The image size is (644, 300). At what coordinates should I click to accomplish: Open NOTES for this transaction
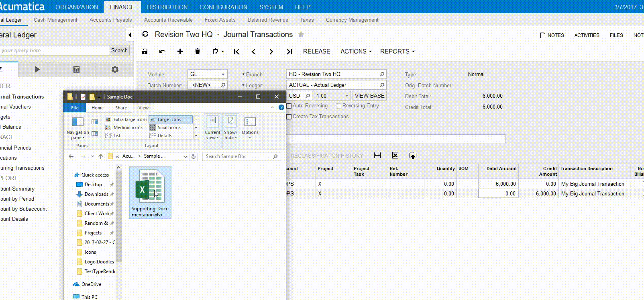click(552, 35)
